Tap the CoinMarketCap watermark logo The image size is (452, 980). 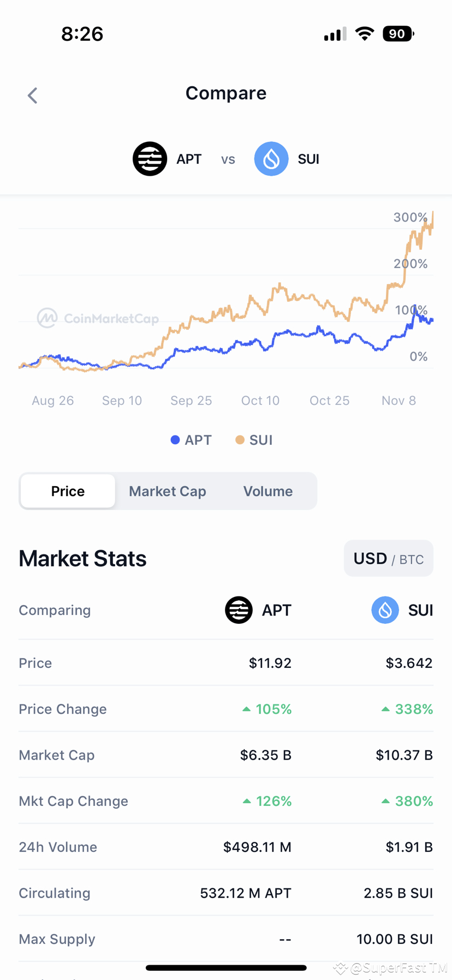pos(98,318)
